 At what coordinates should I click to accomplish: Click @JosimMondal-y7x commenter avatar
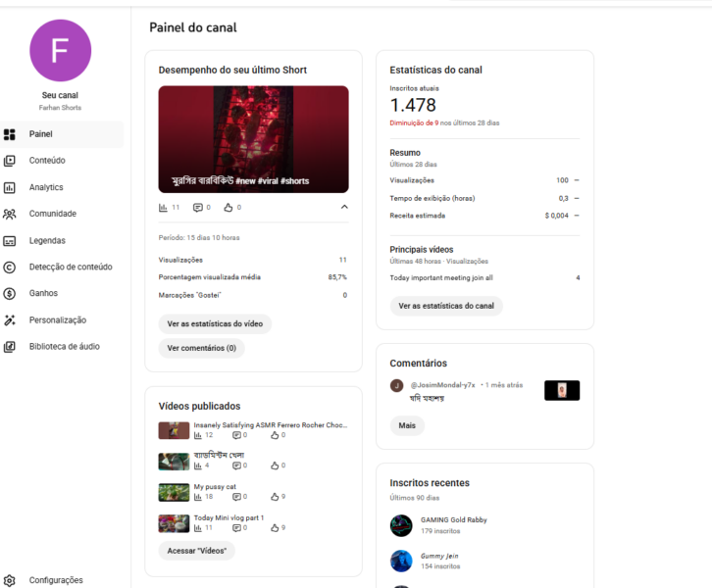click(x=397, y=386)
